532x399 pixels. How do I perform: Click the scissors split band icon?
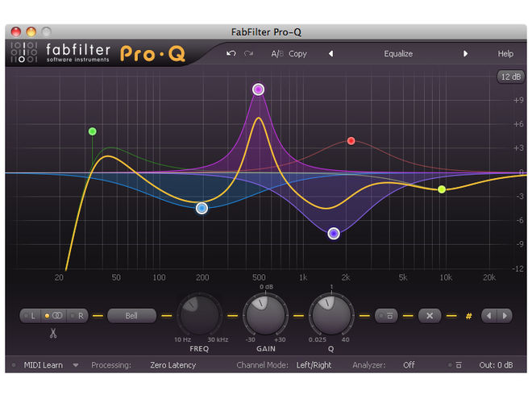coord(53,333)
